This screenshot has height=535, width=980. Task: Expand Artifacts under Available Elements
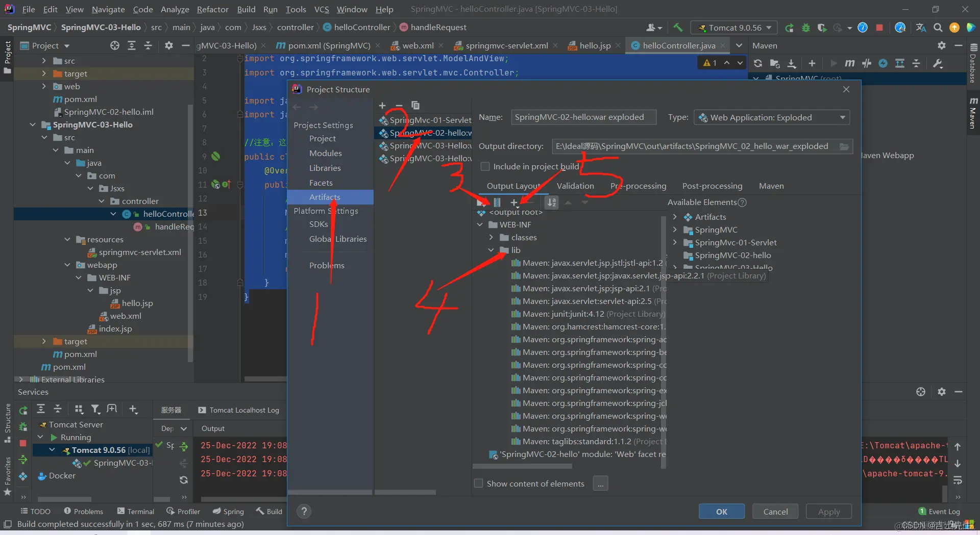[x=675, y=217]
